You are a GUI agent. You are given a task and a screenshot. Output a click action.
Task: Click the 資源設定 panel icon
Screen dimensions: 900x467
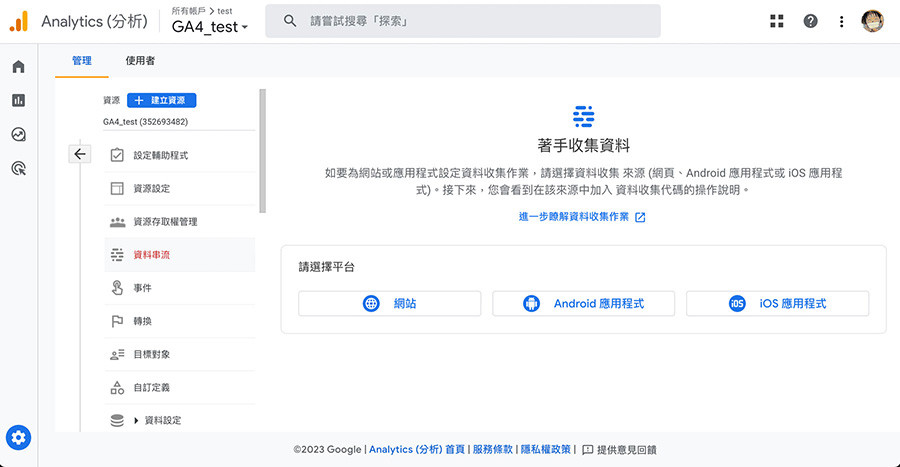pos(117,188)
